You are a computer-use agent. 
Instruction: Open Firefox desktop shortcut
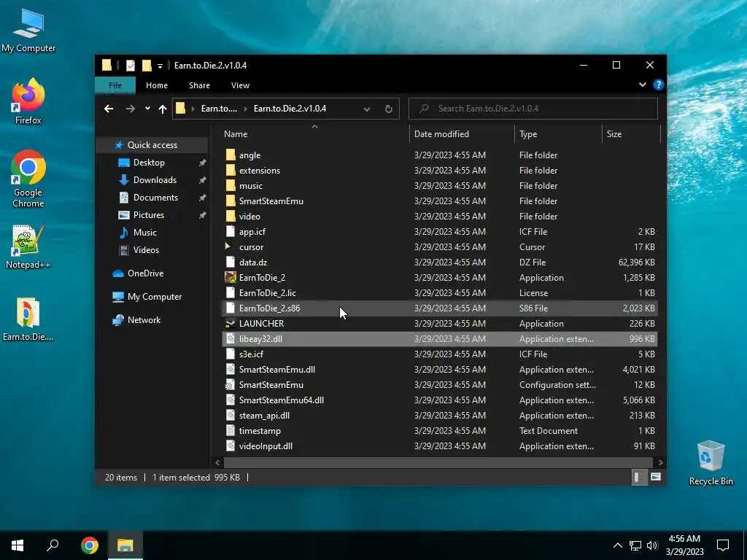click(28, 101)
